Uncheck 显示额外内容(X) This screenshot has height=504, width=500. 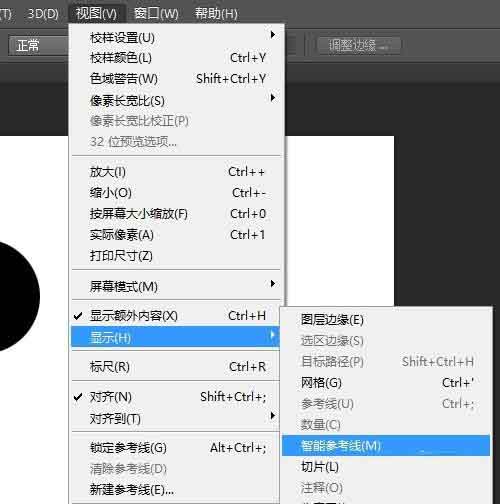coord(176,315)
